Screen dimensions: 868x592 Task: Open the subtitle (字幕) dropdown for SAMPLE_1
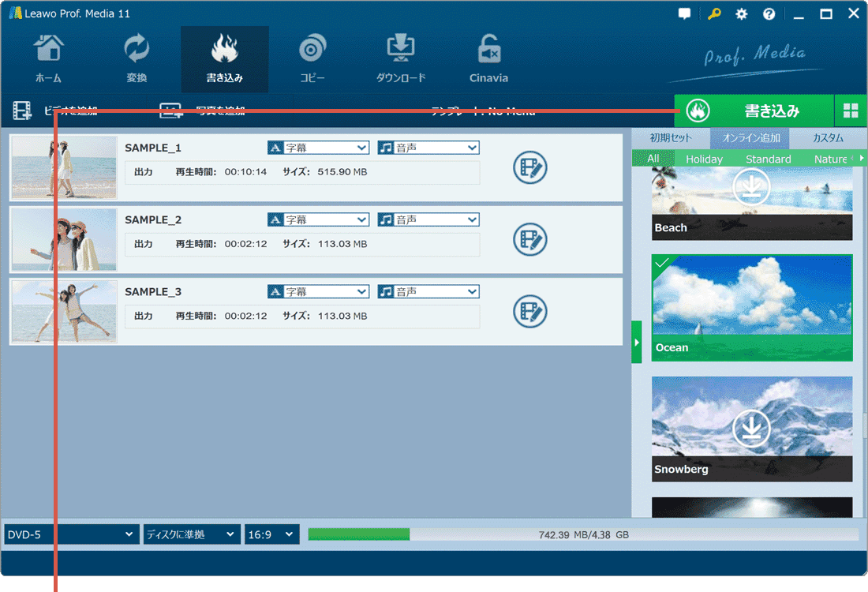(318, 148)
